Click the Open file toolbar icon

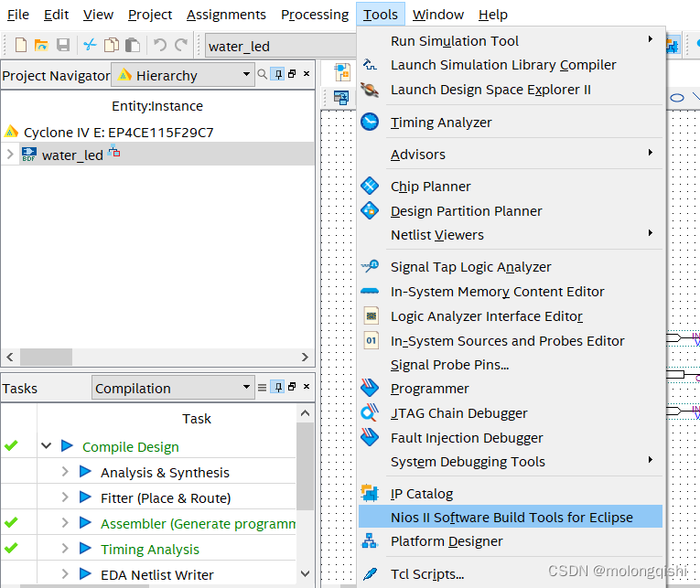coord(41,45)
